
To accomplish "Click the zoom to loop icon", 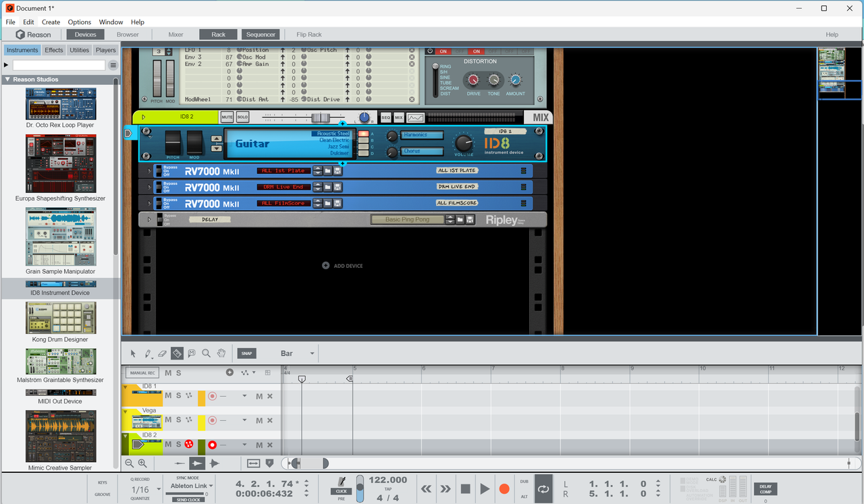I will point(254,464).
